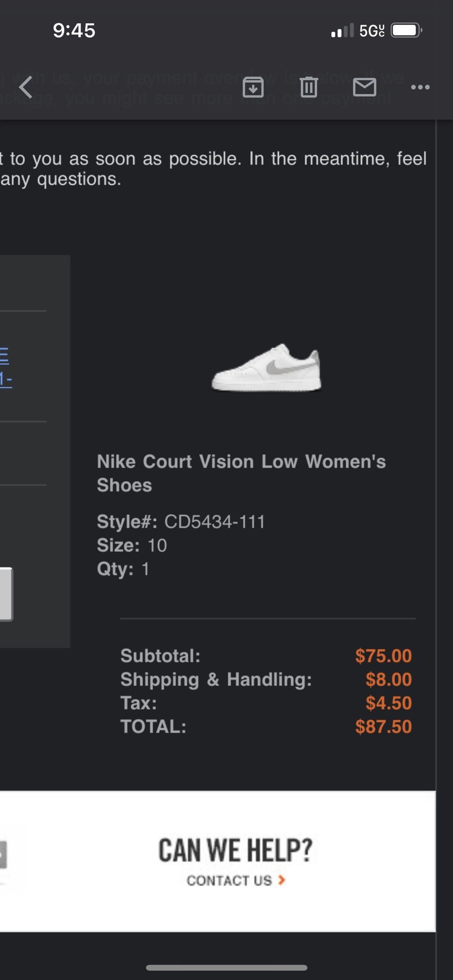Tap the battery icon in status bar
The image size is (453, 980).
[407, 31]
